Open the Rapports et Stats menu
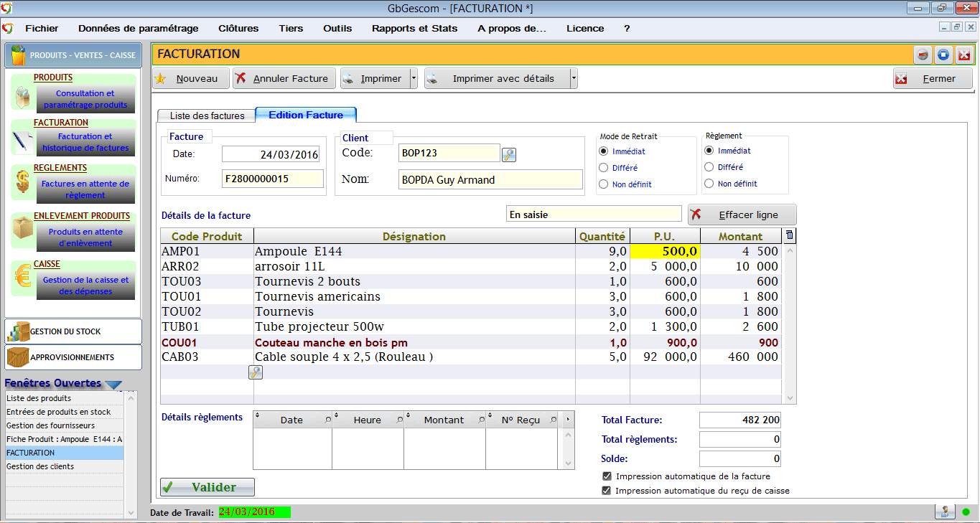 coord(414,29)
